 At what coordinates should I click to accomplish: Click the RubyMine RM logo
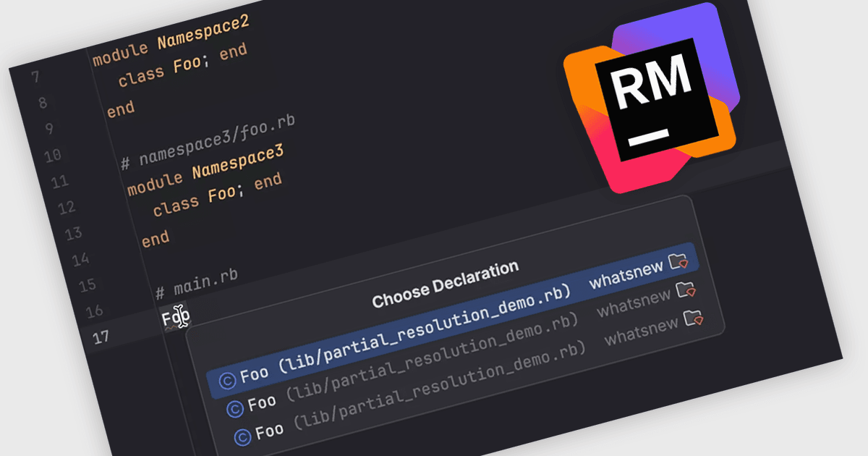click(652, 98)
